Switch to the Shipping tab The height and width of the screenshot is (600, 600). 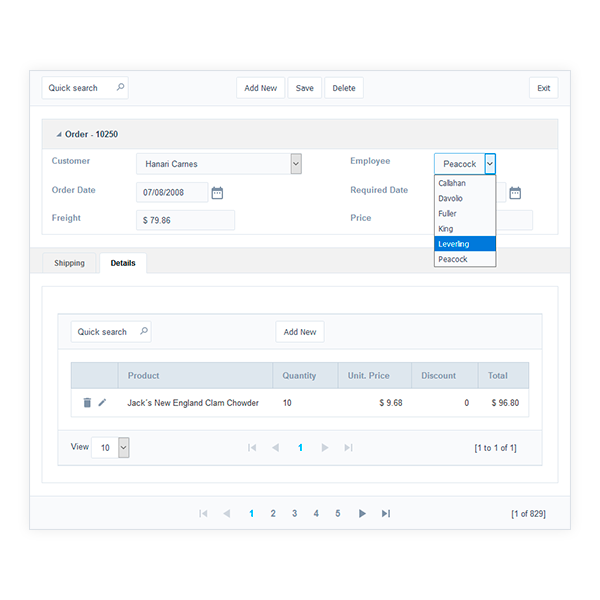[x=69, y=263]
